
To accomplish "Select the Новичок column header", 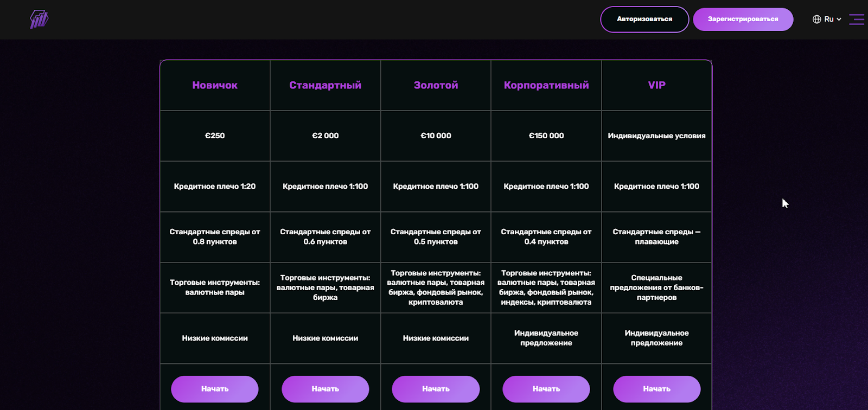I will (x=215, y=85).
